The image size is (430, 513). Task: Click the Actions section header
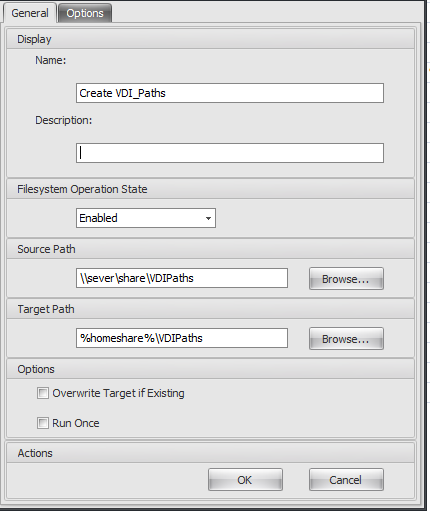[x=210, y=453]
